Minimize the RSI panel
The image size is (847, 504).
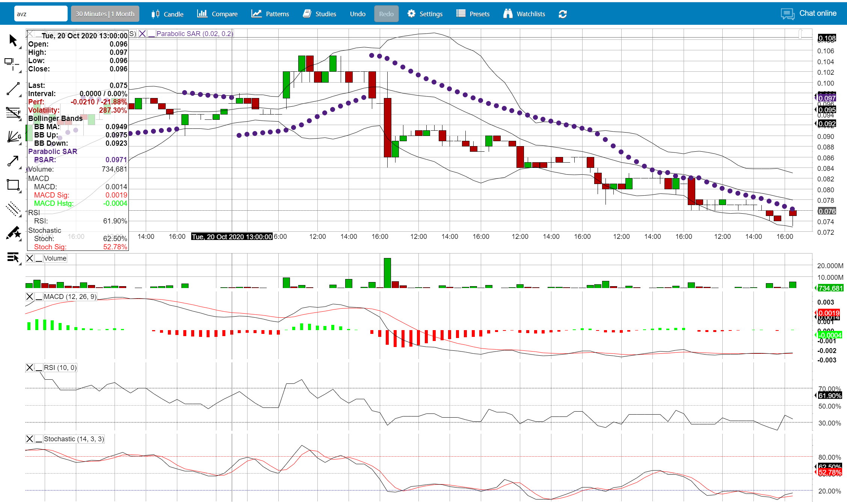(x=39, y=368)
